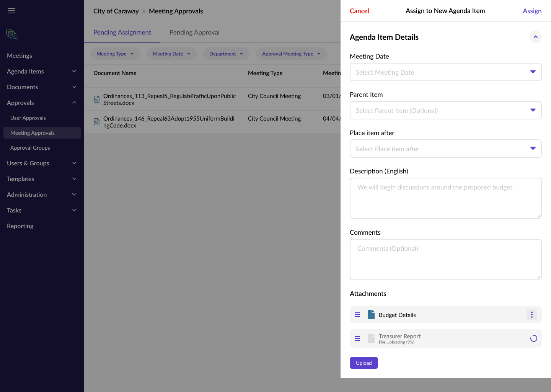Viewport: 551px width, 392px height.
Task: Click the Meeting Type column header
Action: click(265, 73)
